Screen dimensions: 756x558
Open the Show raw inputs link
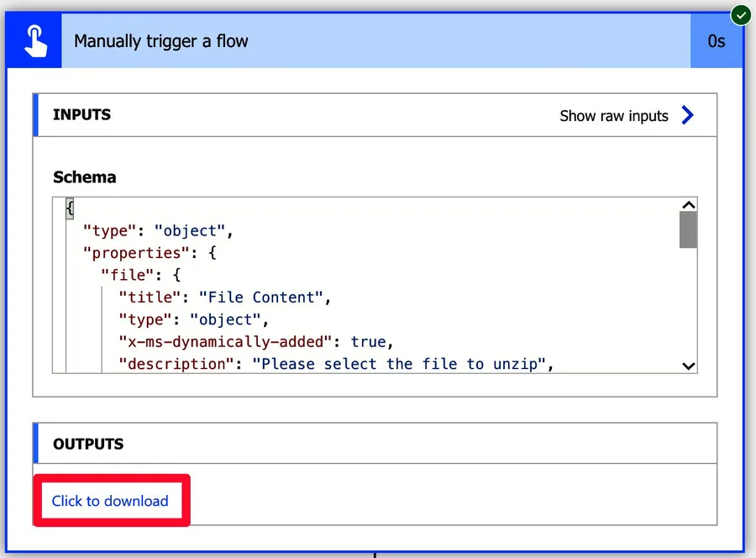(x=614, y=116)
